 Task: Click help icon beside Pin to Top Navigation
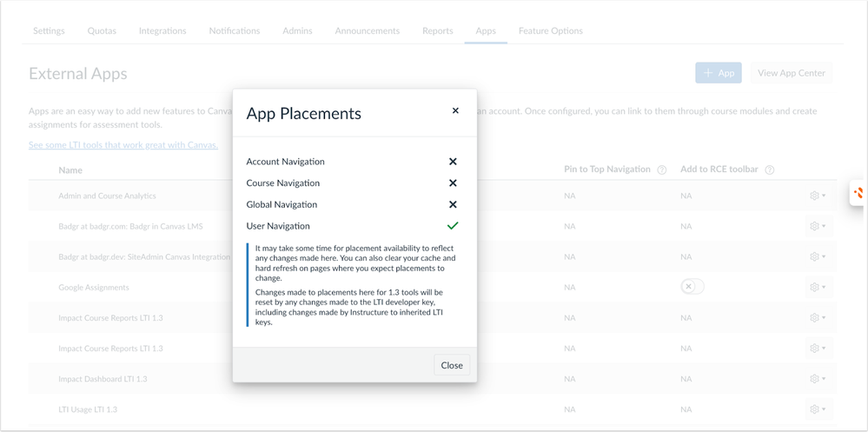coord(662,170)
